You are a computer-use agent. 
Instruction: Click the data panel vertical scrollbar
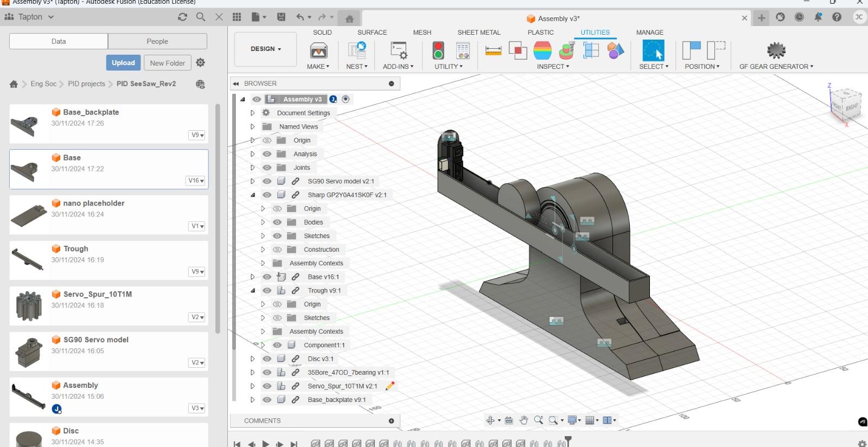tap(218, 219)
